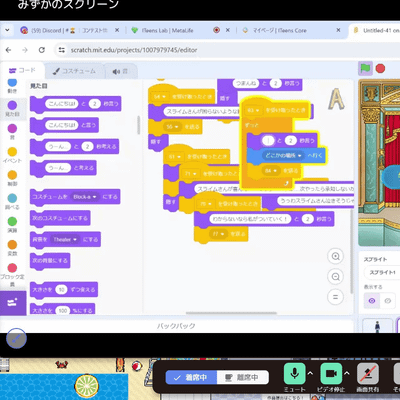The image size is (400, 400).
Task: Open the 84 message dropdown on the send block
Action: [271, 171]
